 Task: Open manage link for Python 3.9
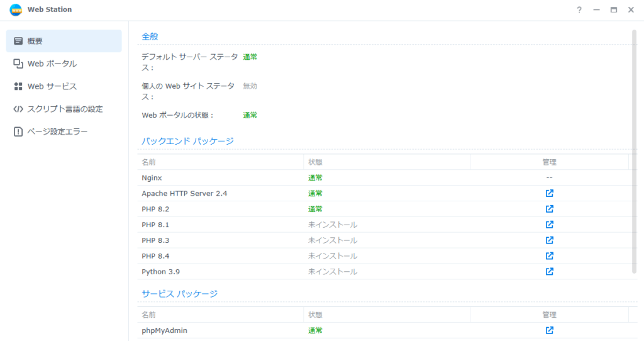pos(549,271)
